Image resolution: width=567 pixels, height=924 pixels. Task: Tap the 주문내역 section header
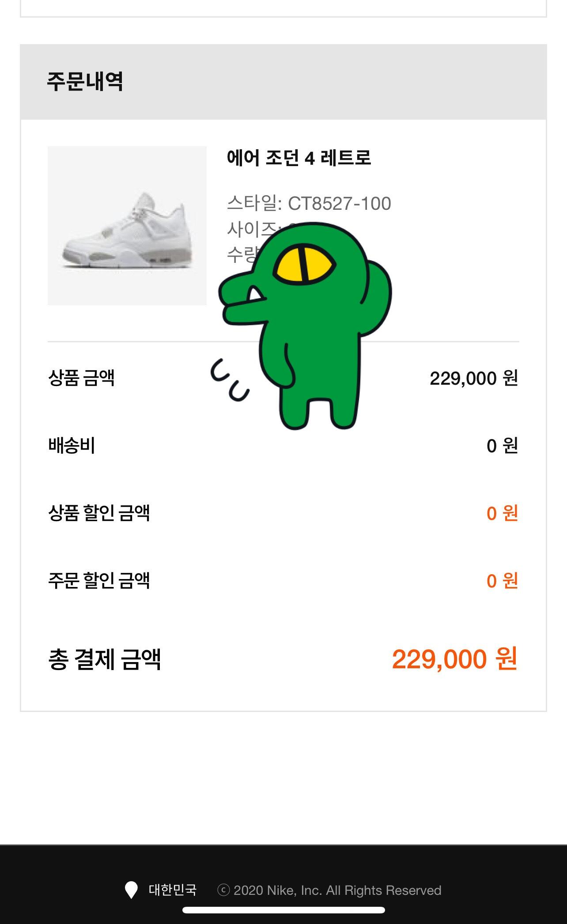[85, 82]
